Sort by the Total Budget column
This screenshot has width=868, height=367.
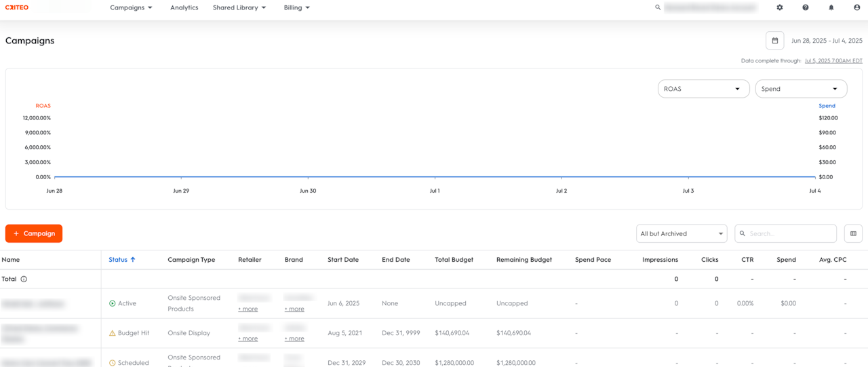click(454, 260)
